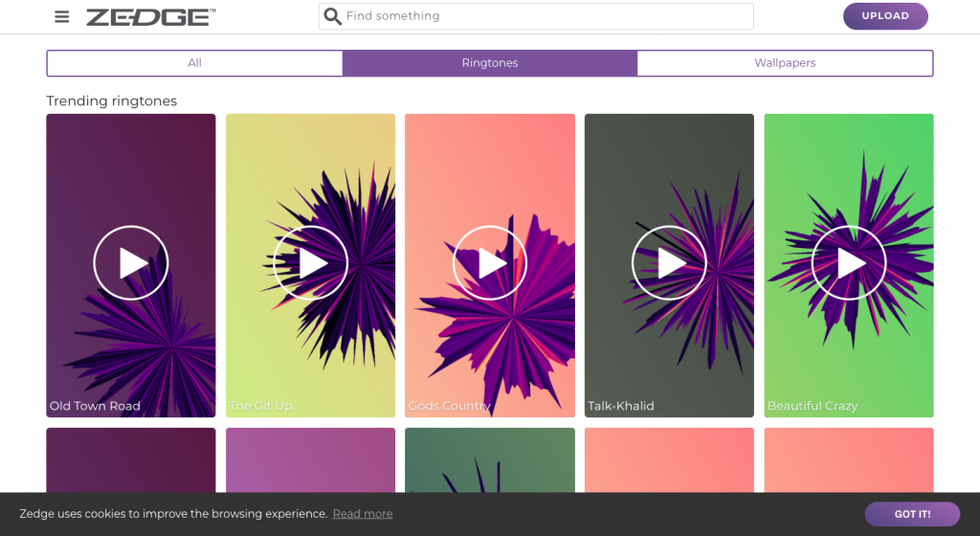980x536 pixels.
Task: Open the second-row light purple ringtone card
Action: click(311, 459)
